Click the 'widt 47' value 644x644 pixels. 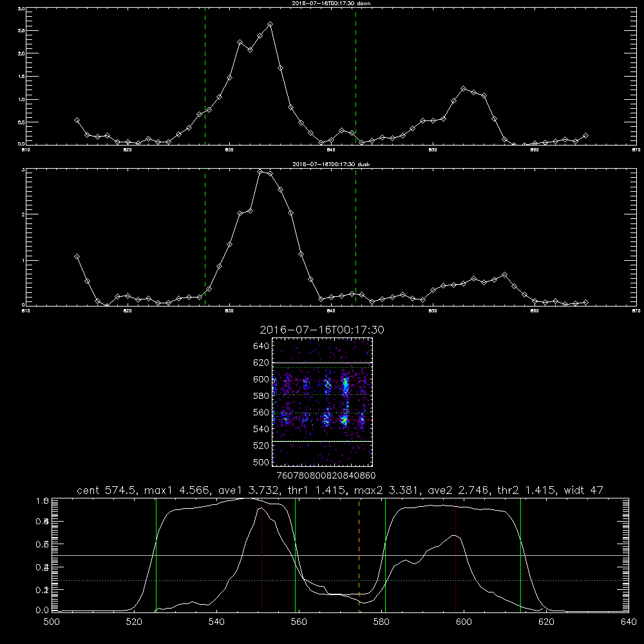583,490
